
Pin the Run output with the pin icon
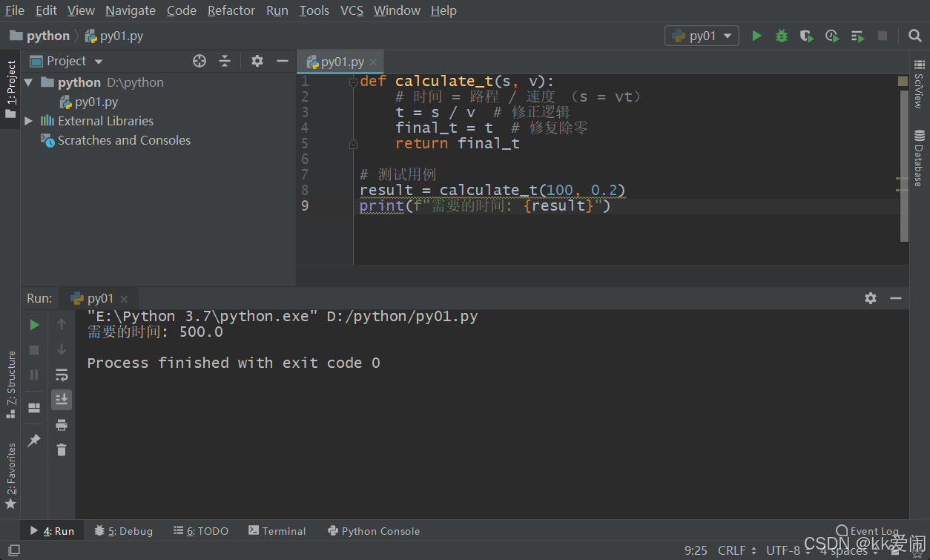tap(33, 440)
